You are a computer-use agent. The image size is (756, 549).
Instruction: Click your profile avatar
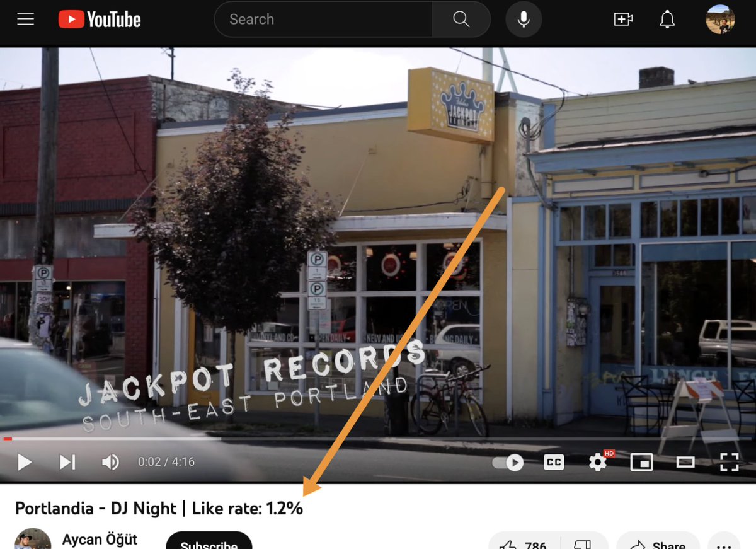(x=720, y=19)
